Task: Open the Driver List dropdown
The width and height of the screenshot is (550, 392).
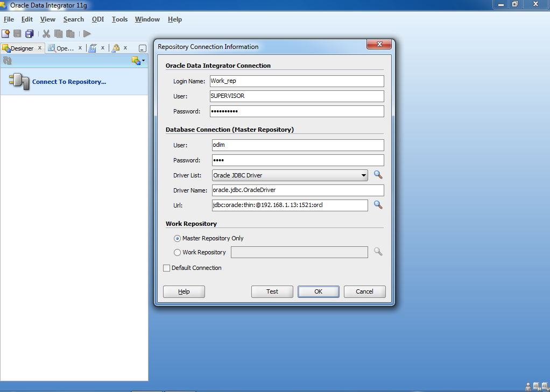Action: tap(364, 175)
